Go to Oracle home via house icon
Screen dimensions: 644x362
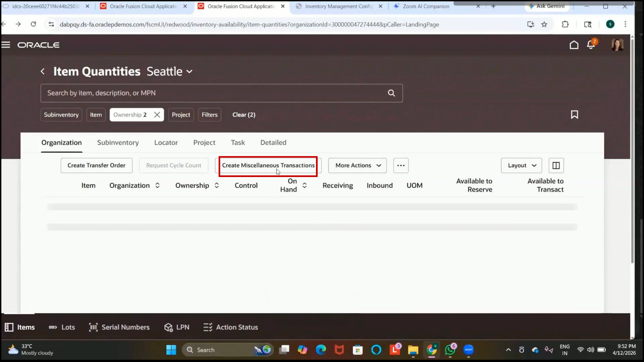pyautogui.click(x=574, y=45)
